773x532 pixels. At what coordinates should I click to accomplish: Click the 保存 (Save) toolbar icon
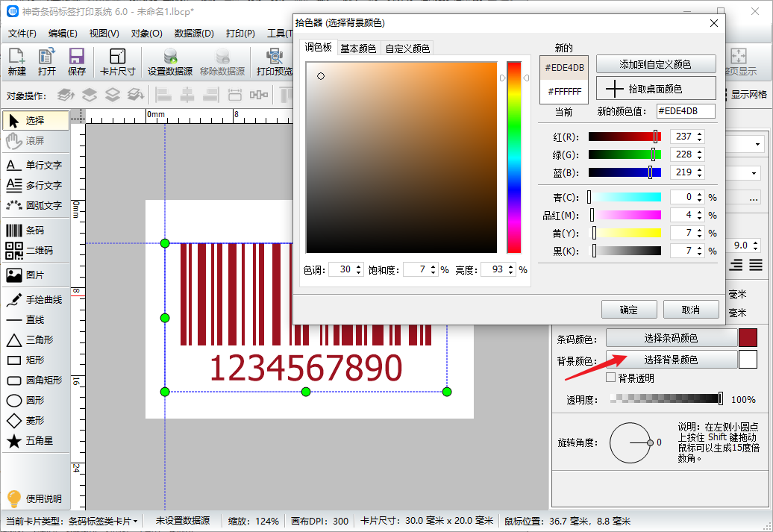(77, 62)
